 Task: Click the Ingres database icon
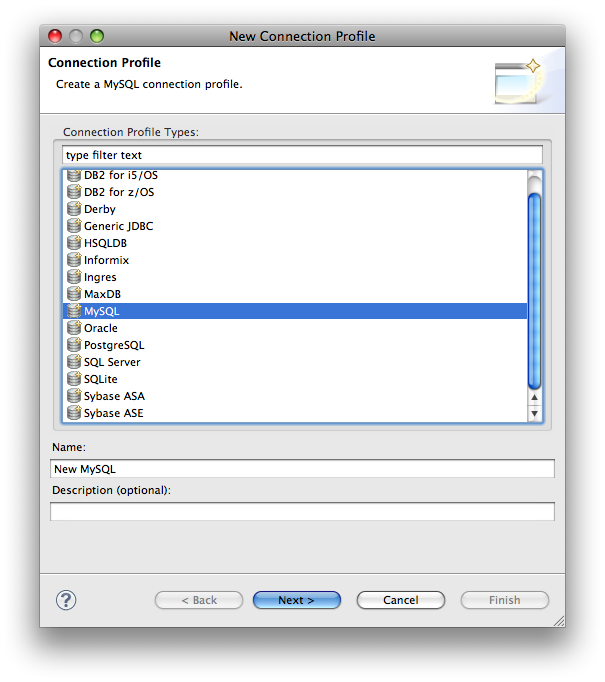pos(74,277)
